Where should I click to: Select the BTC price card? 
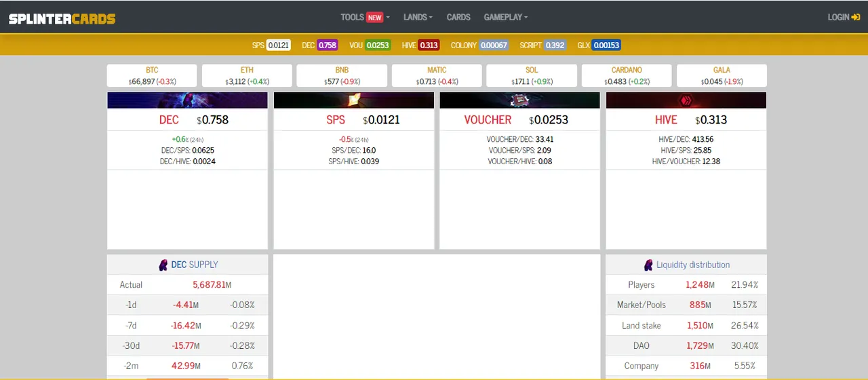point(152,75)
